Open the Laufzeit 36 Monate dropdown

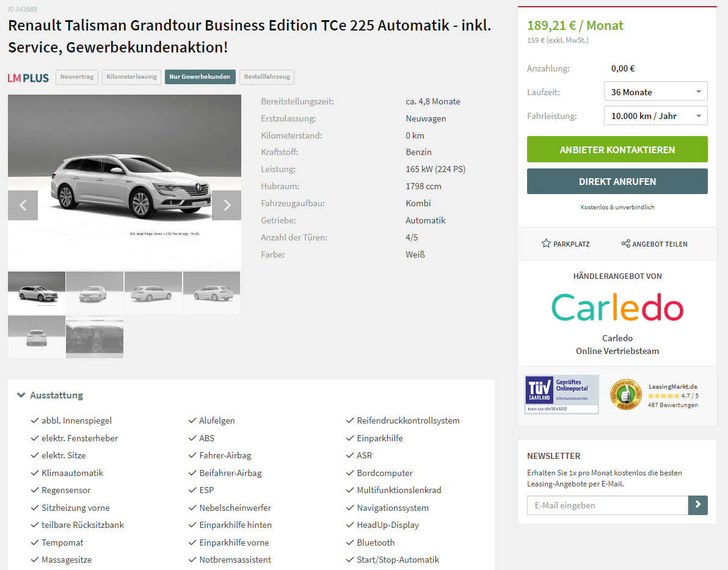coord(655,92)
